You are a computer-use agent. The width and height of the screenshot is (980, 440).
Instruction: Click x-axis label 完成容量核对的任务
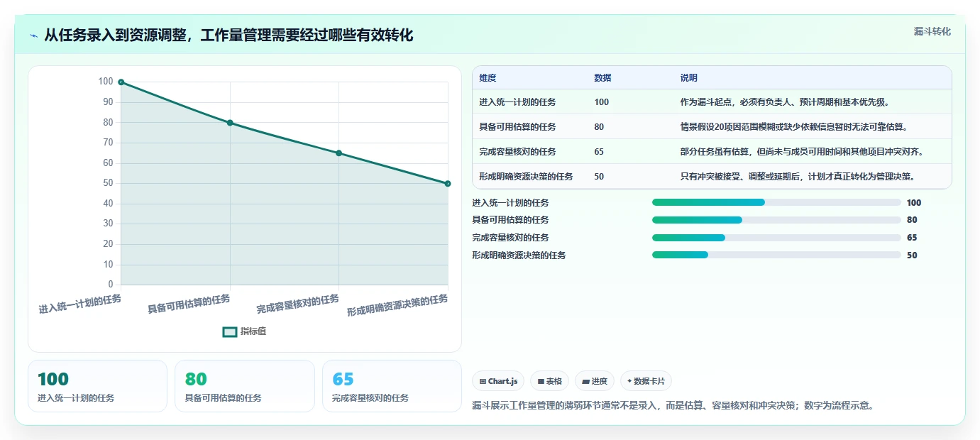(298, 304)
